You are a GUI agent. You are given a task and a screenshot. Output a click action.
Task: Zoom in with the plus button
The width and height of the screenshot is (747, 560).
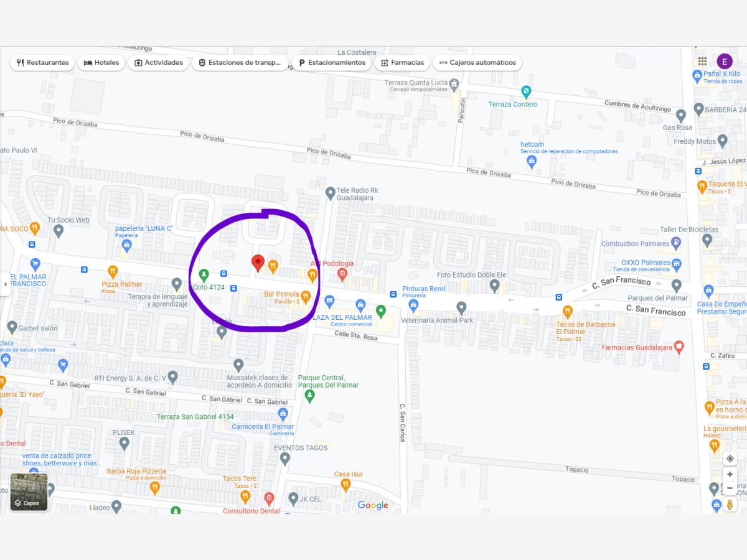click(730, 474)
